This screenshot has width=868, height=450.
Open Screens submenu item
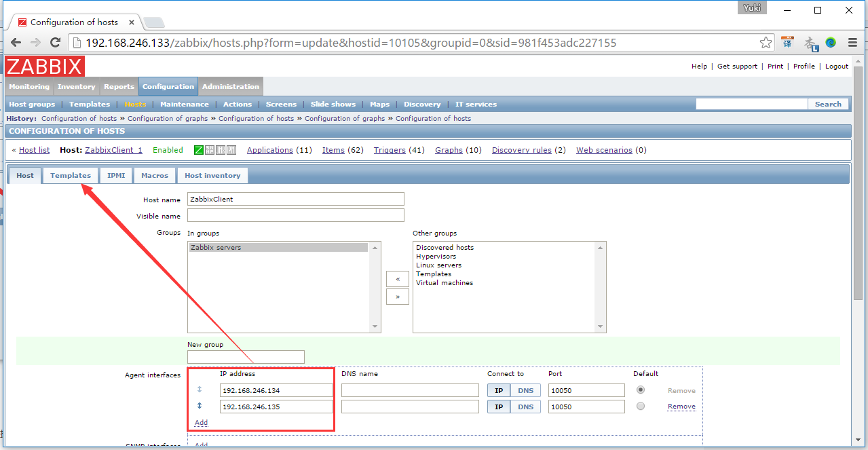[282, 105]
